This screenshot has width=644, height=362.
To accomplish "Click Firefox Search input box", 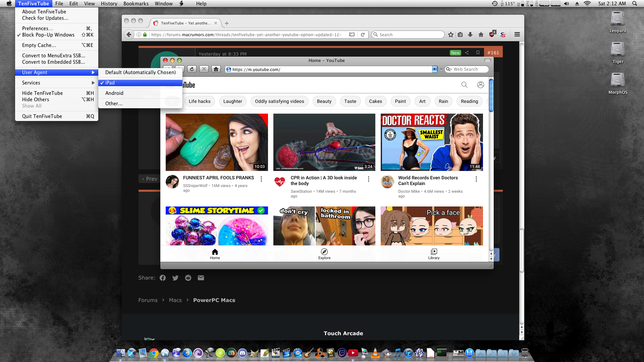I will click(408, 35).
